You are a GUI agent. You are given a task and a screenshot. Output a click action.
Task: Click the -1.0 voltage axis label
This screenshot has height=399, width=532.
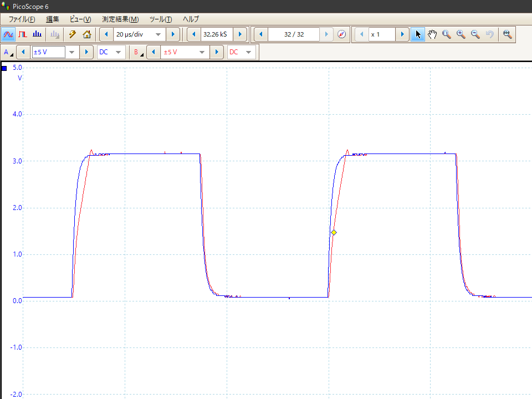pyautogui.click(x=16, y=347)
